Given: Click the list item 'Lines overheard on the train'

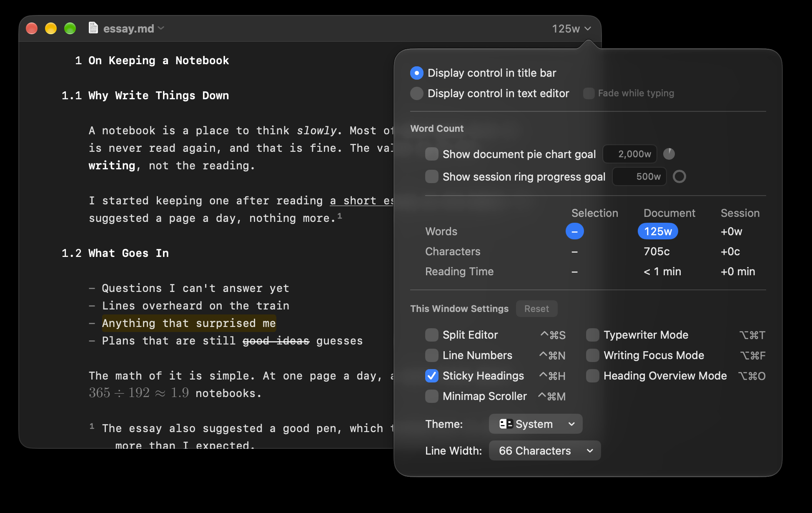Looking at the screenshot, I should point(195,306).
